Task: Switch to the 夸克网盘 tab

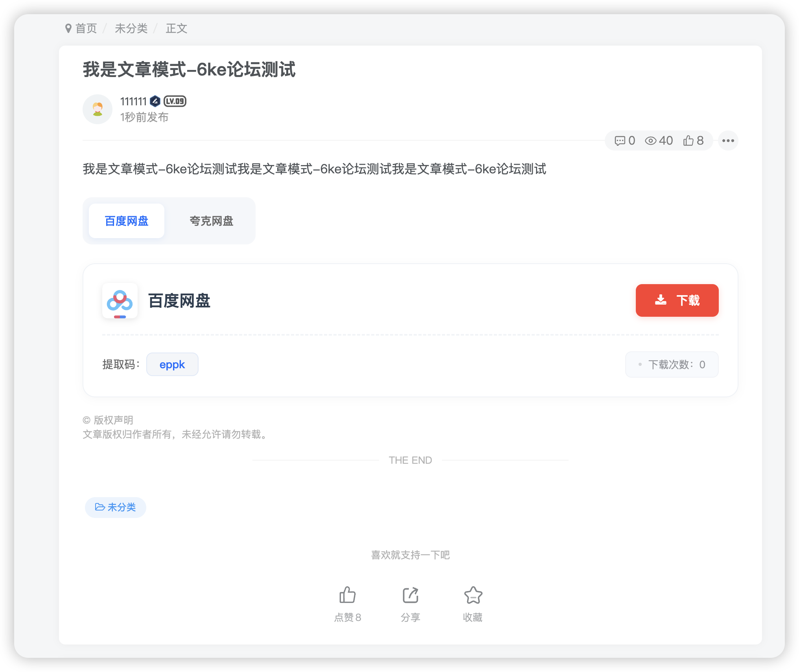Action: (211, 221)
